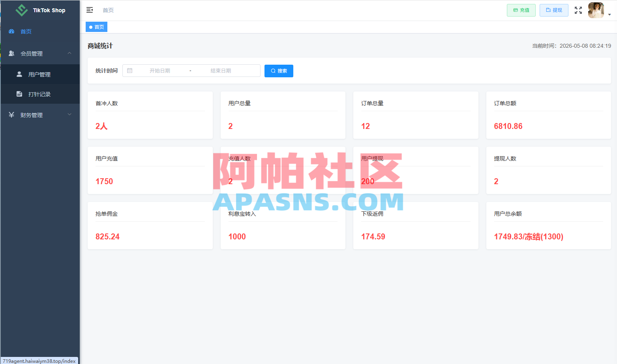Toggle the sidebar collapse hamburger icon
The height and width of the screenshot is (364, 617).
tap(90, 10)
